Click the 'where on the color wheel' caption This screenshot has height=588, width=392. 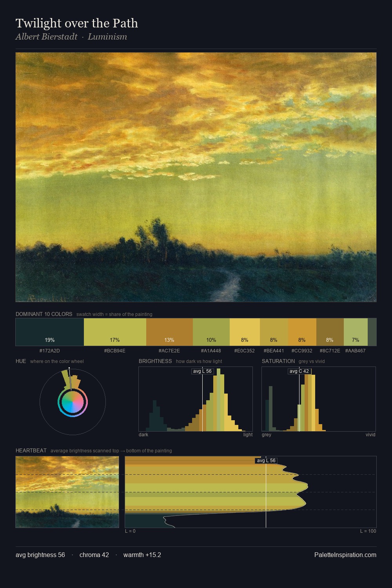pos(57,361)
